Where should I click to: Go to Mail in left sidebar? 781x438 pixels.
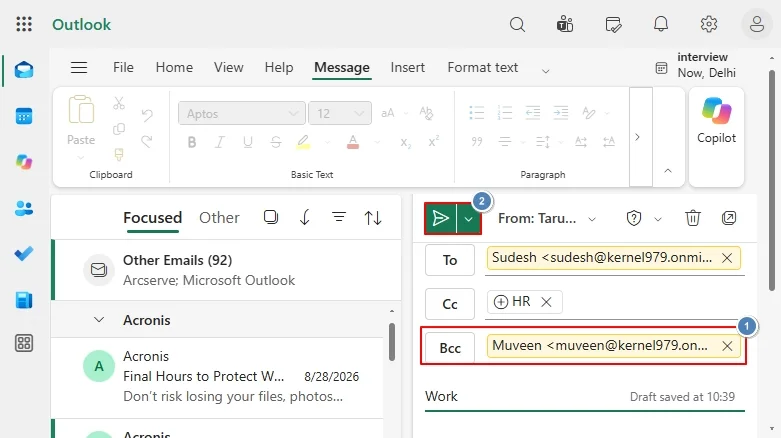(x=24, y=70)
